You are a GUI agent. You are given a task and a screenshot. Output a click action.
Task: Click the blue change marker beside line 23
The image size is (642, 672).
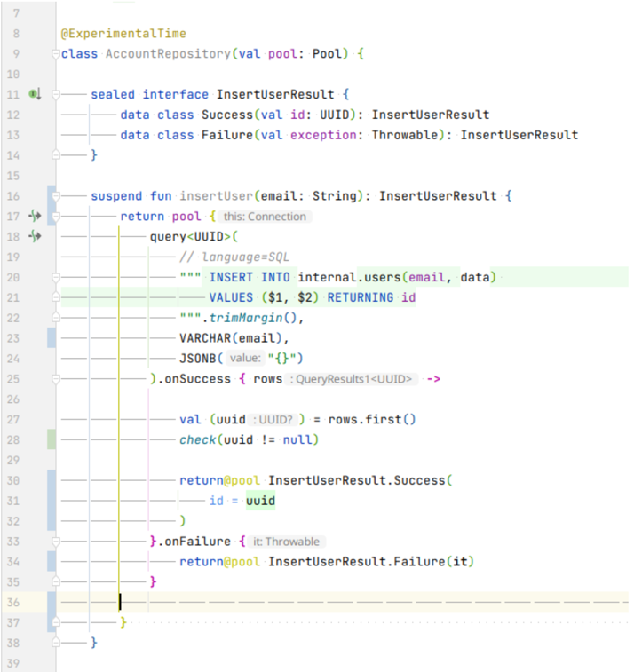[x=52, y=337]
